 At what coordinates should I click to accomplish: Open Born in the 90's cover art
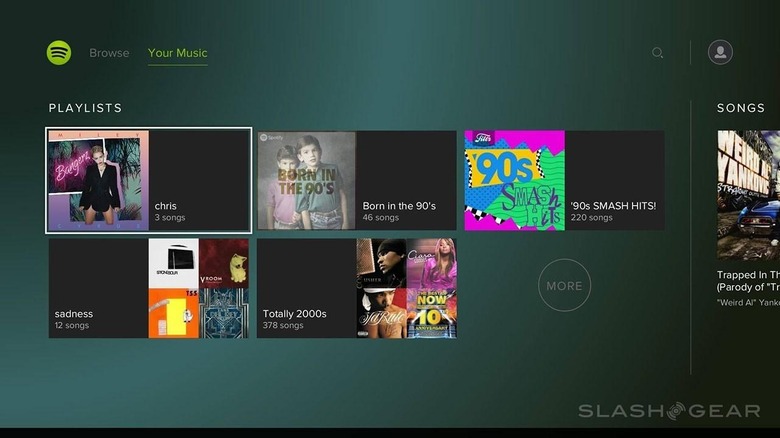pyautogui.click(x=306, y=180)
